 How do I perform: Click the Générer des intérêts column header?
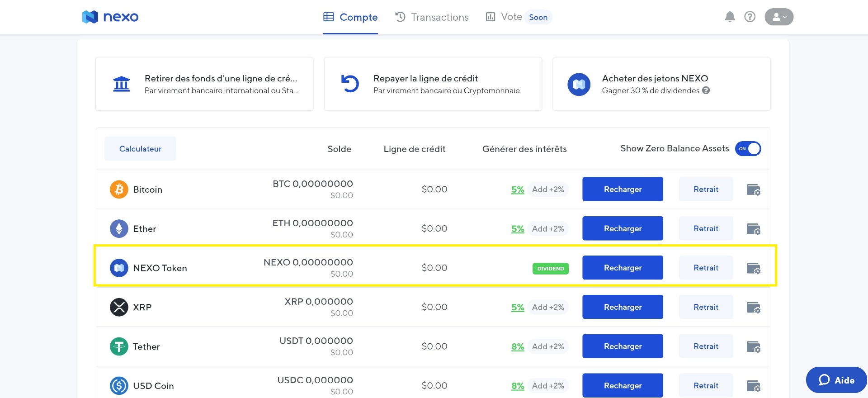[524, 149]
